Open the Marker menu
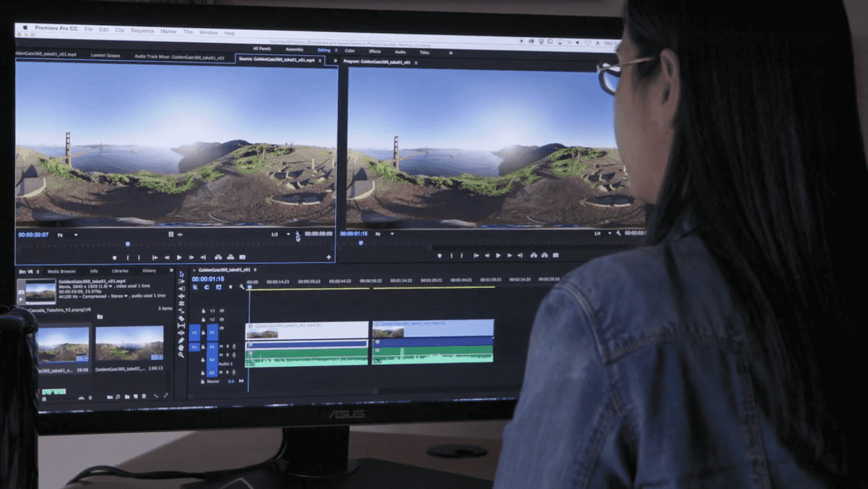 click(169, 31)
